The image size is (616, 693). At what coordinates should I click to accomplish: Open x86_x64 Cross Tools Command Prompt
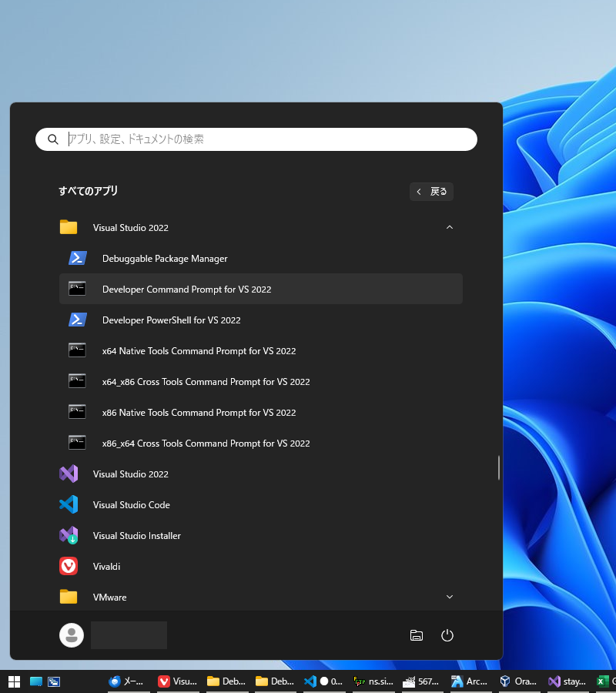pyautogui.click(x=261, y=444)
